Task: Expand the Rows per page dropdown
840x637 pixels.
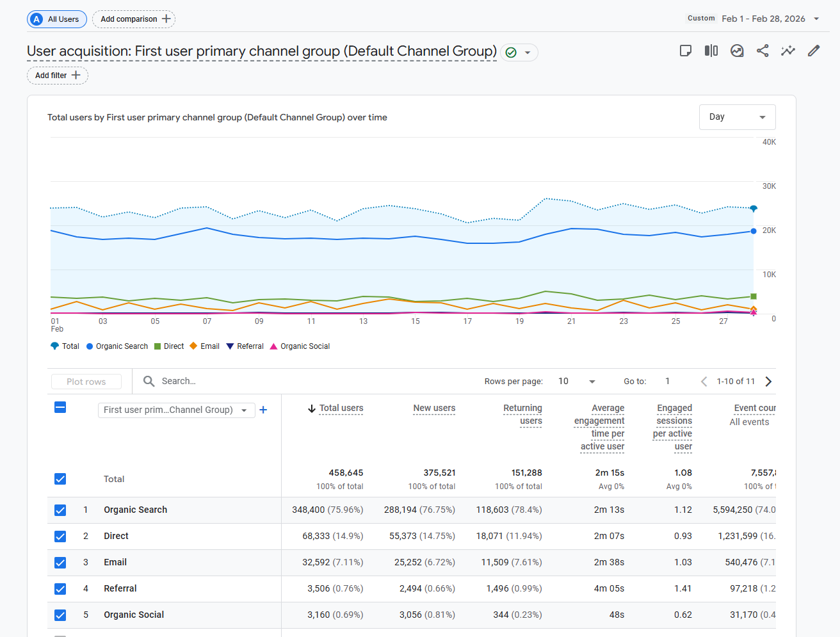Action: pos(577,382)
